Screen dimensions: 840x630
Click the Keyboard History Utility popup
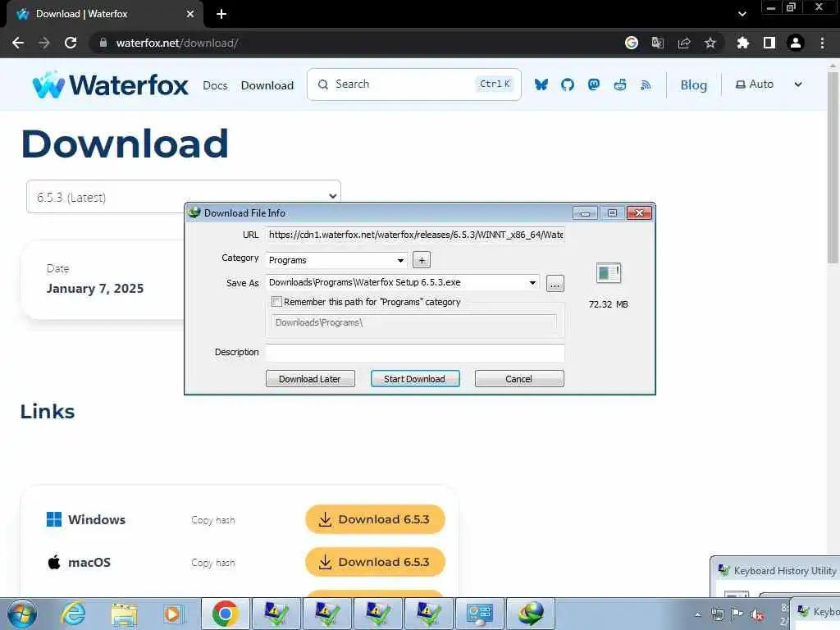click(x=775, y=576)
